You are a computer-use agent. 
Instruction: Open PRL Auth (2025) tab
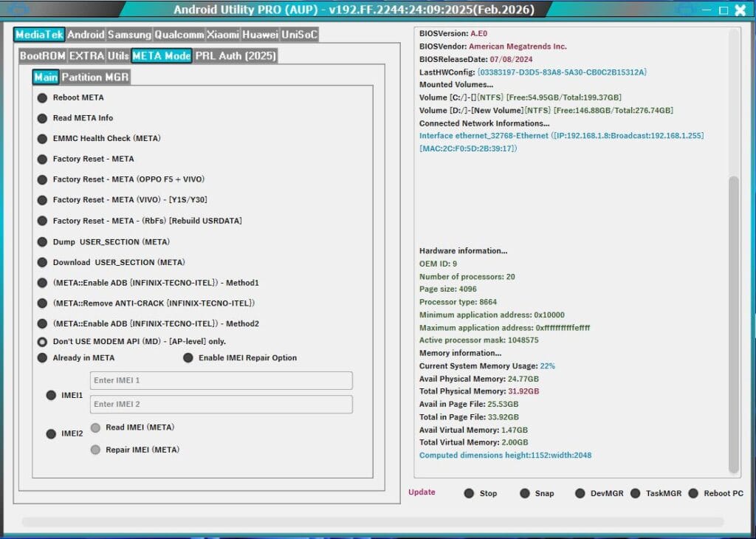coord(236,56)
